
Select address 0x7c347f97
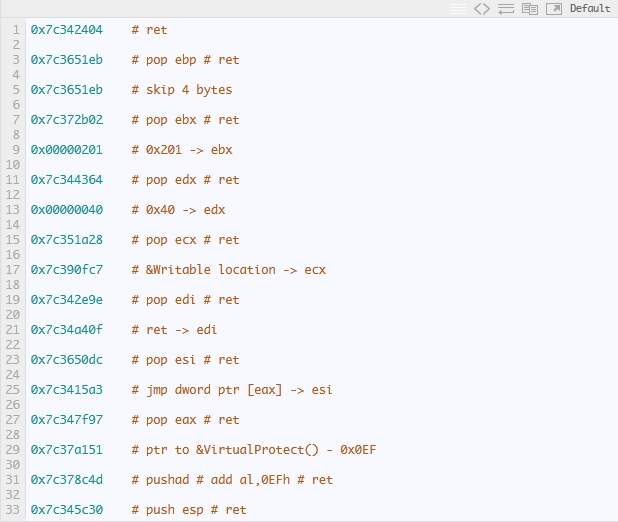(67, 419)
